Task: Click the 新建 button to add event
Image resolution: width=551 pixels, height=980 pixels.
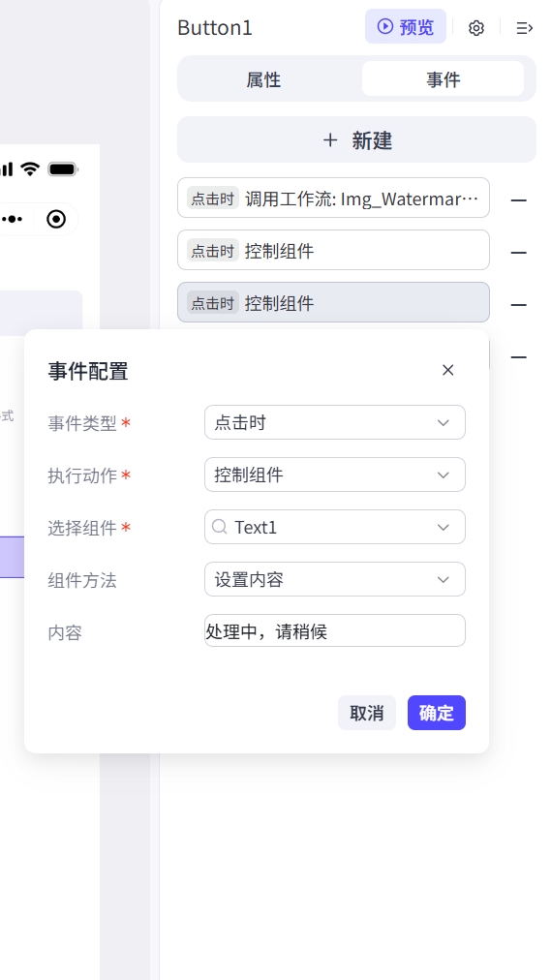Action: 356,140
